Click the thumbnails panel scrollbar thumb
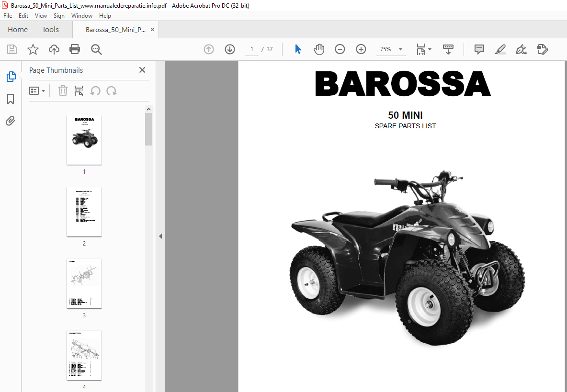 tap(148, 129)
